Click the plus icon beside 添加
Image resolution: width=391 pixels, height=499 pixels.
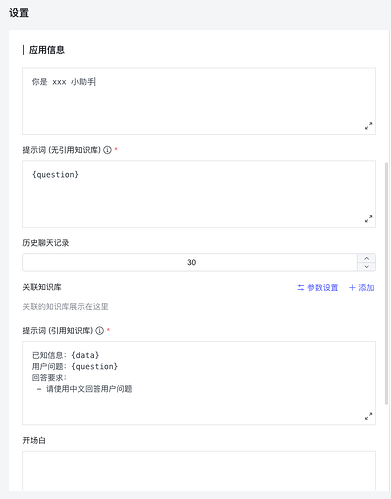(352, 287)
